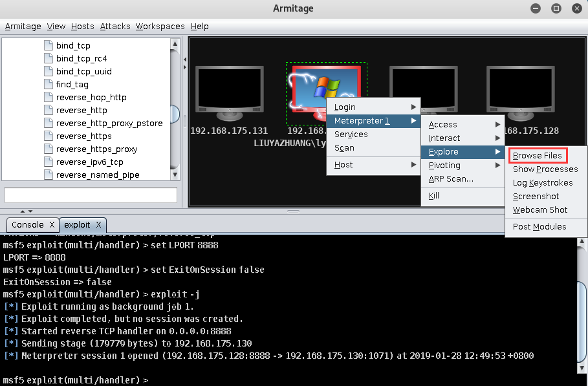Image resolution: width=588 pixels, height=386 pixels.
Task: Click the file icon beside reverse_hop_http
Action: click(x=49, y=97)
